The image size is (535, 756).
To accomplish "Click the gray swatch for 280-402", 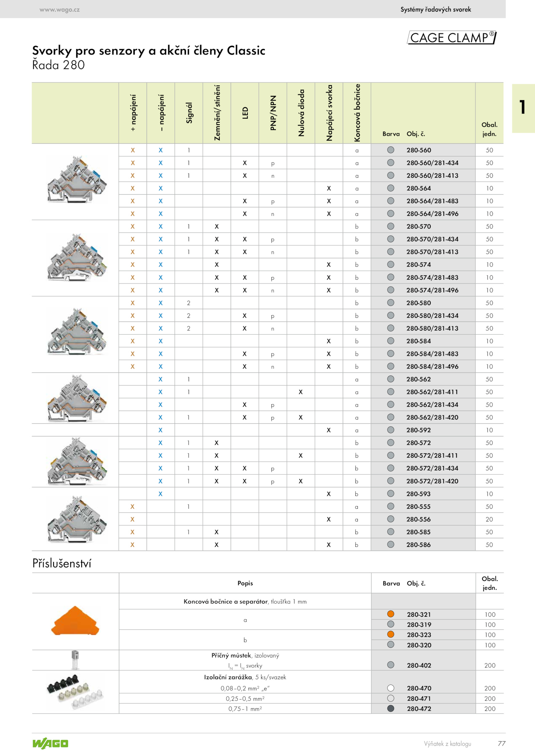I will (391, 665).
